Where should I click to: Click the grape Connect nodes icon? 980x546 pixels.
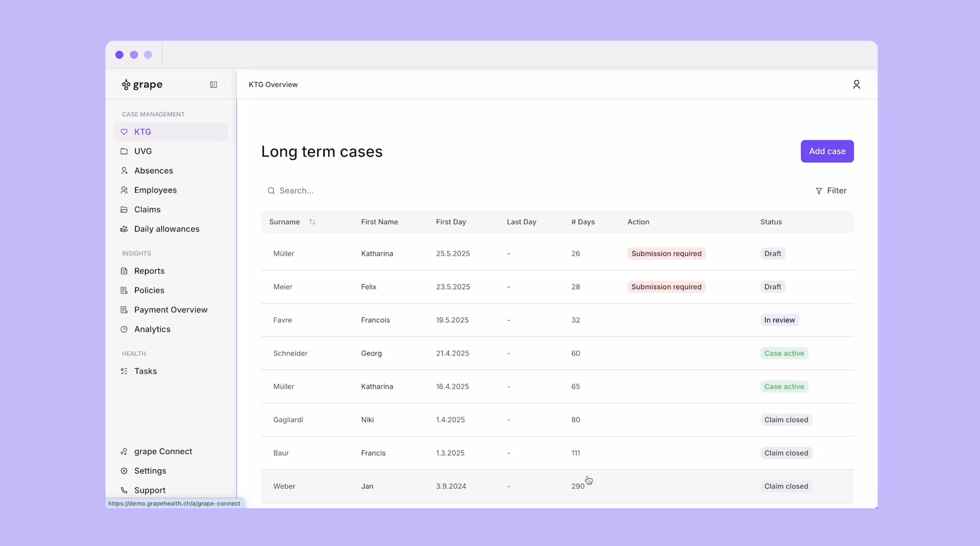[x=124, y=451]
